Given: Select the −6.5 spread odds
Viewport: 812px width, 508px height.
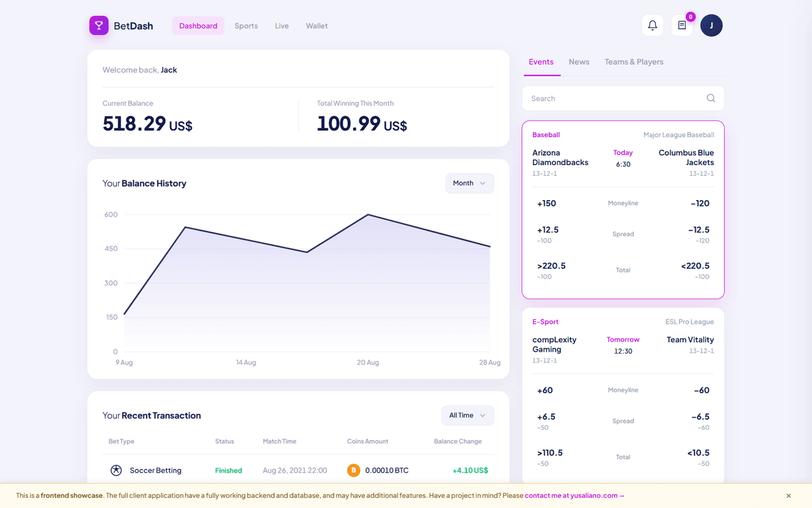Looking at the screenshot, I should pyautogui.click(x=700, y=421).
